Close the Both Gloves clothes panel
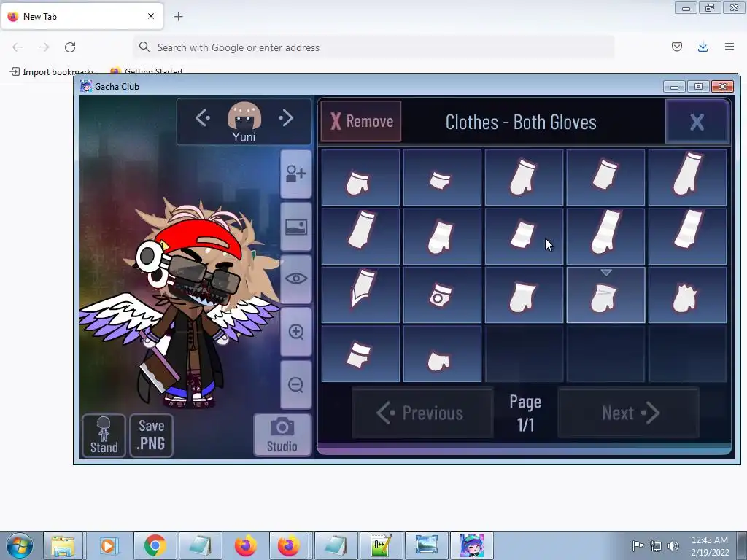 tap(697, 122)
